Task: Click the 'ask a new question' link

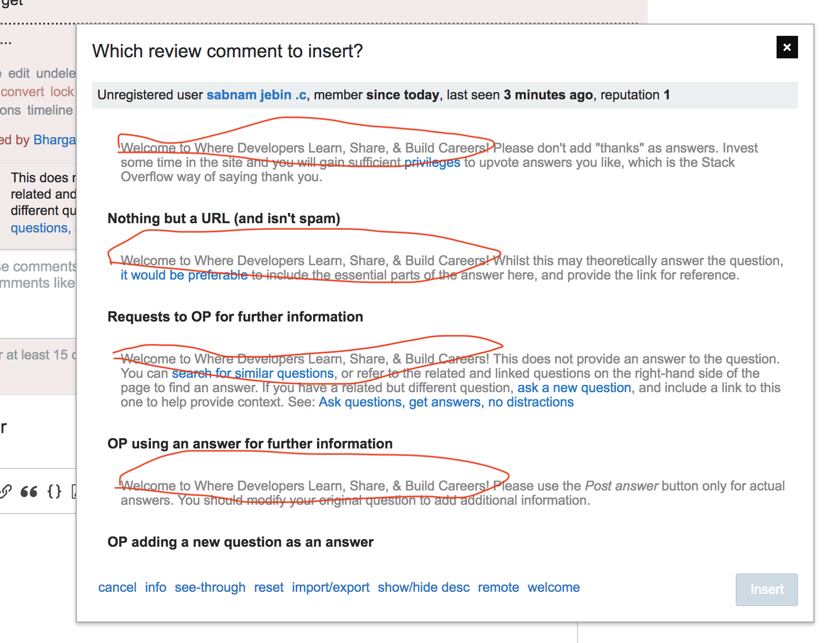Action: tap(574, 388)
